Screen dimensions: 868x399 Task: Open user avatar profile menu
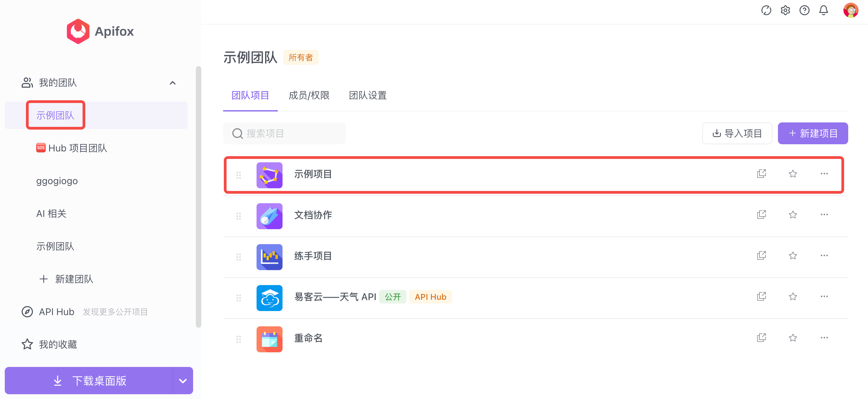tap(850, 11)
